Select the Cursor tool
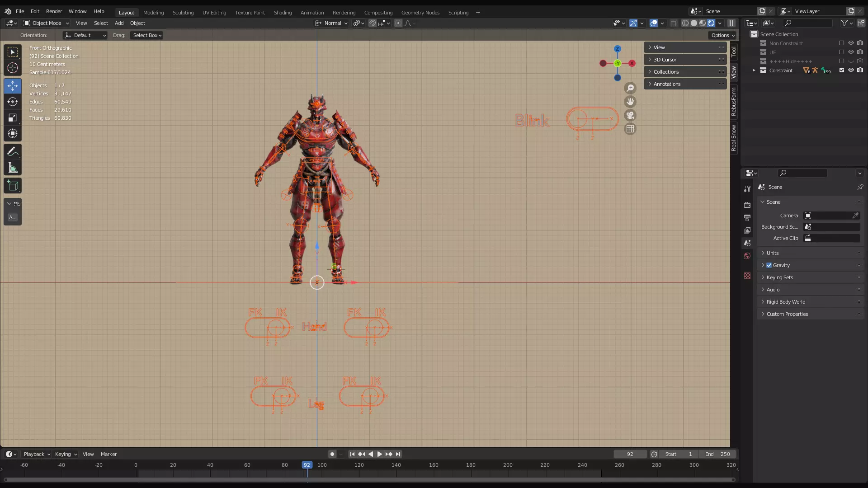 13,68
